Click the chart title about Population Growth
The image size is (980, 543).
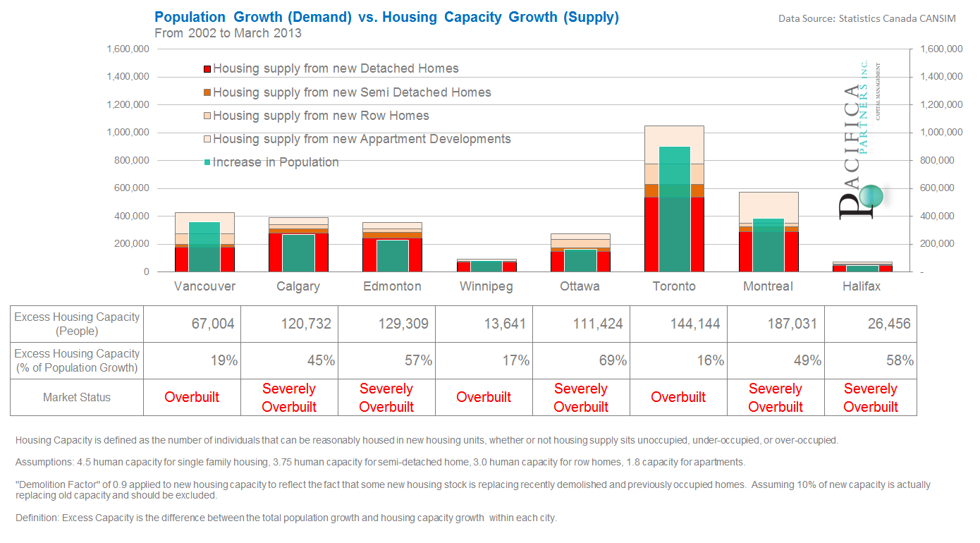coord(386,18)
